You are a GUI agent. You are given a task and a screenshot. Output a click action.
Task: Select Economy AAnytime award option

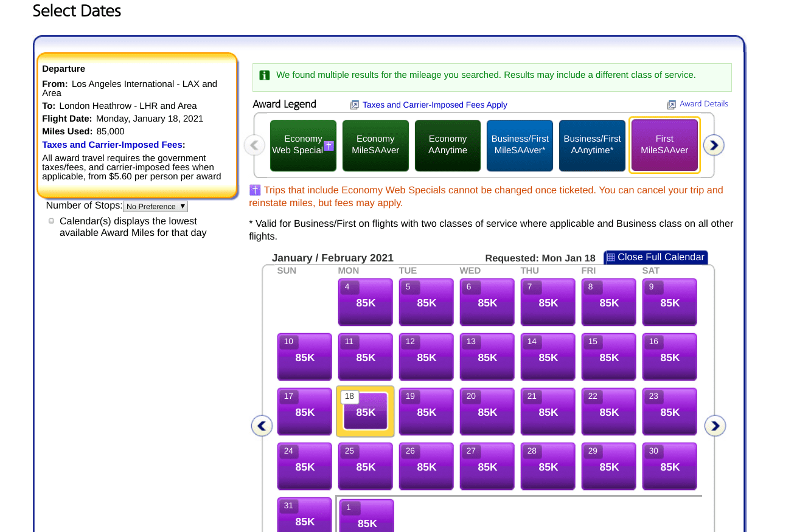click(448, 145)
